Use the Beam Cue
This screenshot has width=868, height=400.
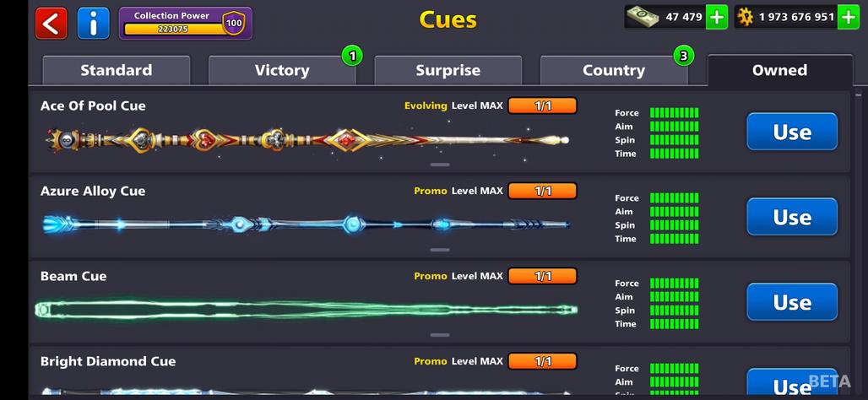[792, 302]
